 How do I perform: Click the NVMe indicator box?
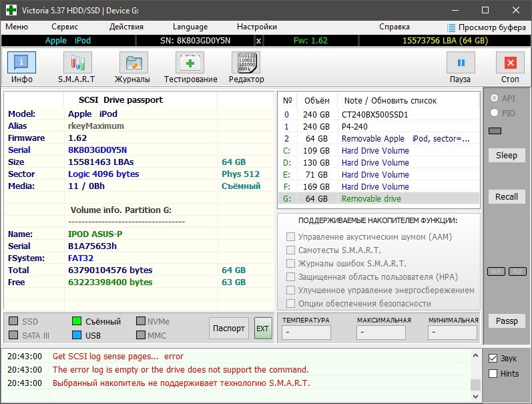(141, 321)
